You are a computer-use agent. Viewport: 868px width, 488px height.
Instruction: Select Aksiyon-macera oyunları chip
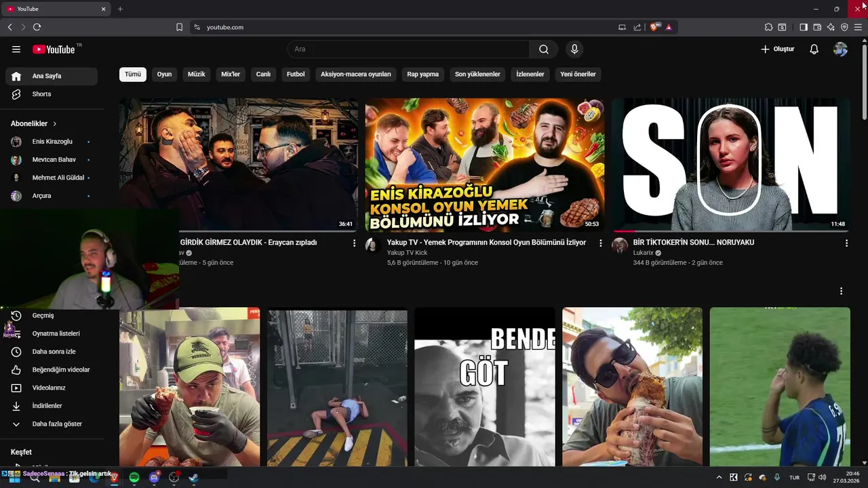[356, 75]
